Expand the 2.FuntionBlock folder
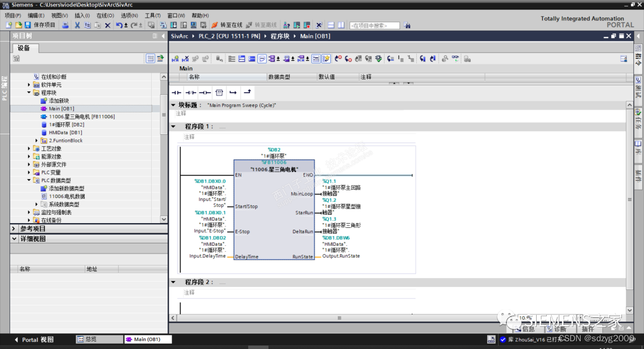This screenshot has width=644, height=349. pyautogui.click(x=37, y=141)
